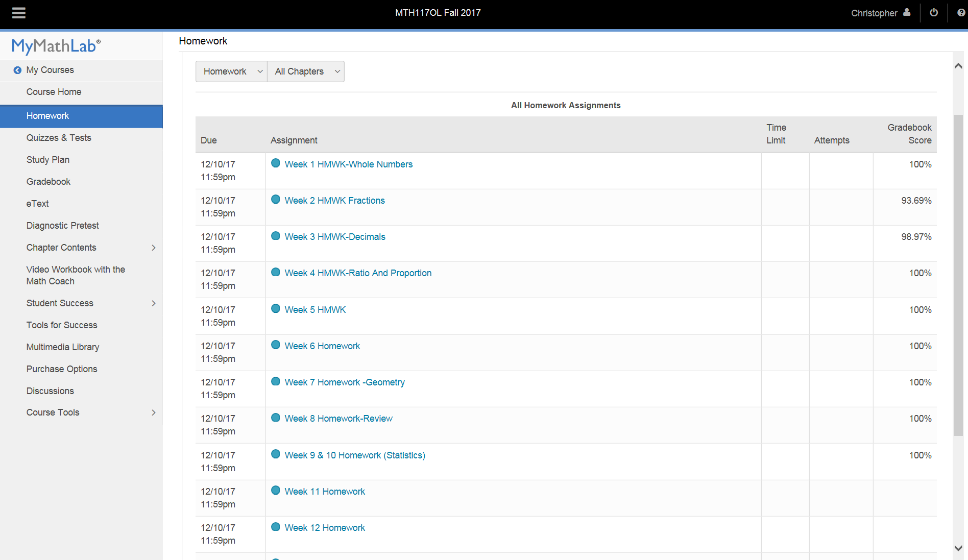Expand the Course Tools submenu
The width and height of the screenshot is (968, 560).
click(153, 412)
